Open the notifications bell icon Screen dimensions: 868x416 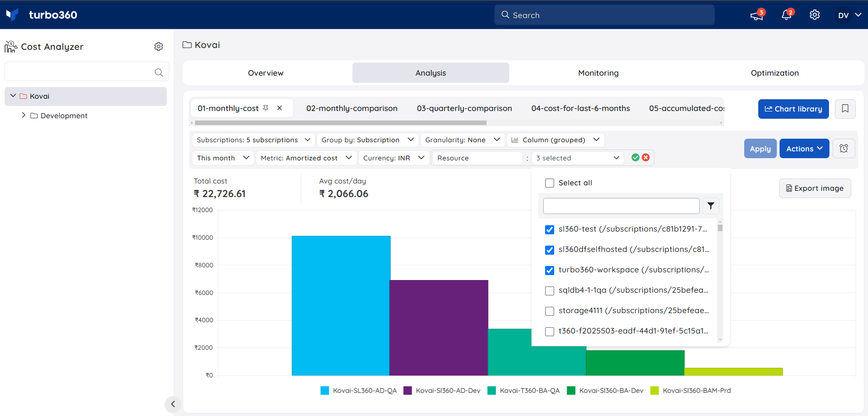pos(786,15)
